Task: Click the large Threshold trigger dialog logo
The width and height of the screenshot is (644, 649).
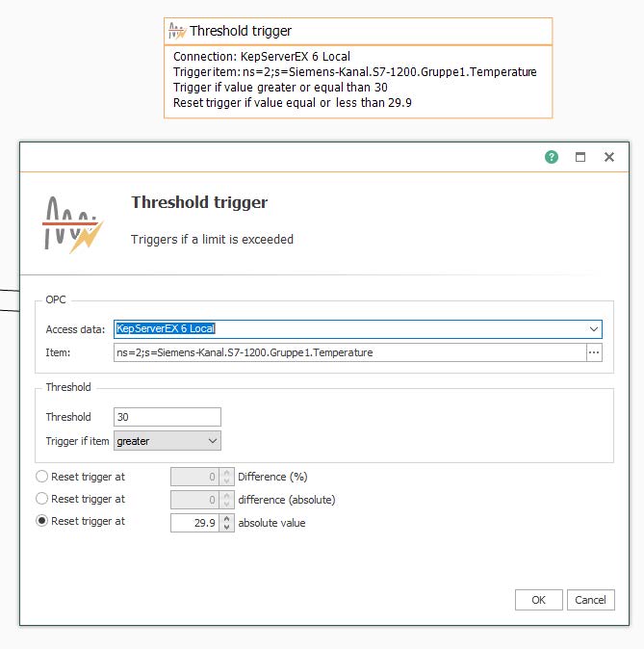Action: [72, 222]
